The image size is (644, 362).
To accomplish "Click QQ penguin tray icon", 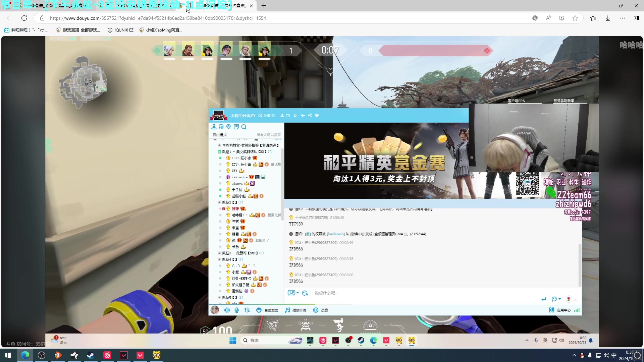I will (582, 355).
